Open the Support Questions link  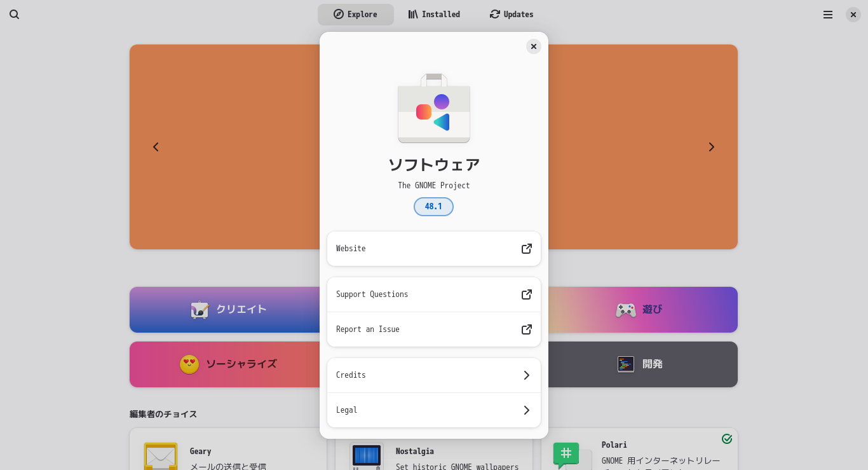tap(526, 294)
